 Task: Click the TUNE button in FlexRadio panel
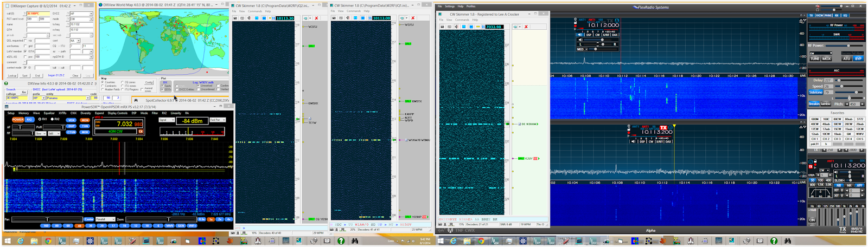click(x=815, y=58)
